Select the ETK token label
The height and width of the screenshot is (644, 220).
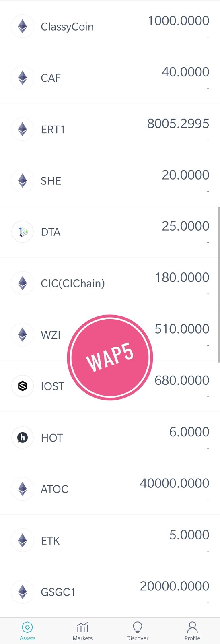tap(50, 541)
